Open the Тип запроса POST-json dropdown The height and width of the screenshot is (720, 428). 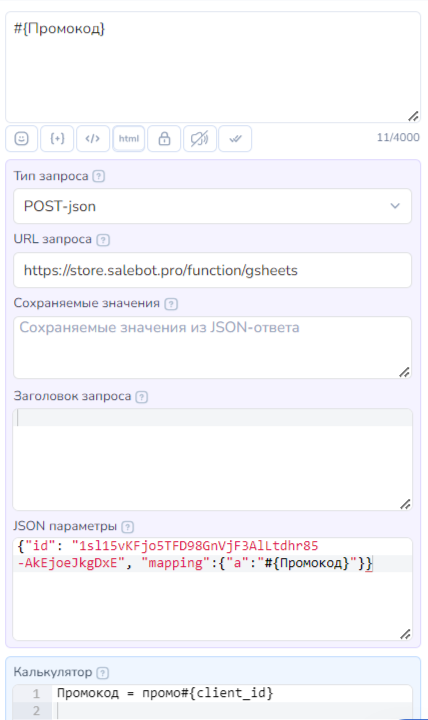pyautogui.click(x=212, y=206)
